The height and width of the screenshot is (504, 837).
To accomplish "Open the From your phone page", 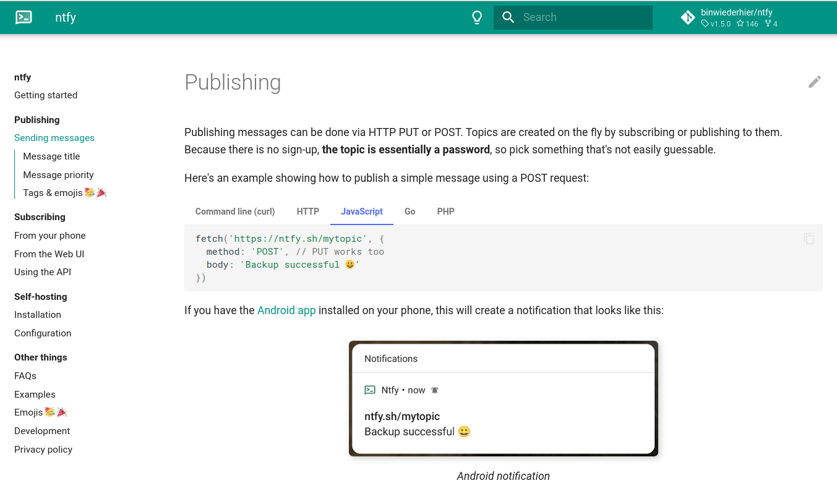I will tap(50, 236).
